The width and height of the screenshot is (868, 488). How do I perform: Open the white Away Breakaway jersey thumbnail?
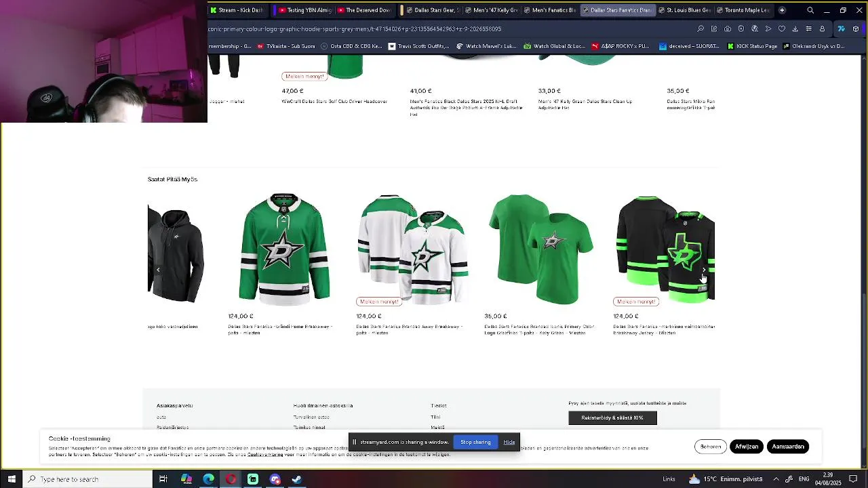point(413,249)
